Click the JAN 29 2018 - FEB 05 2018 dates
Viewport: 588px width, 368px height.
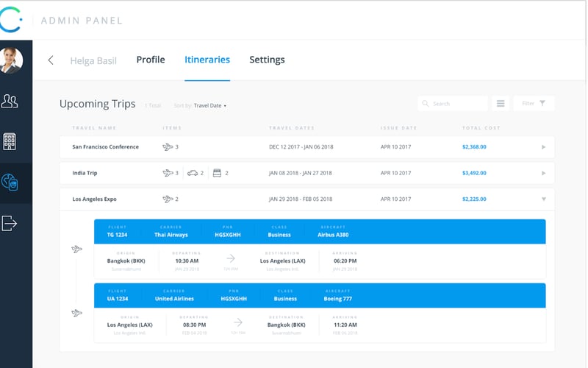(x=301, y=199)
